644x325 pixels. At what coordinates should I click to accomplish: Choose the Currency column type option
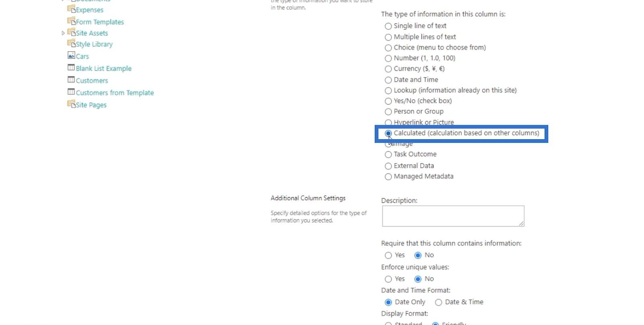[x=388, y=69]
